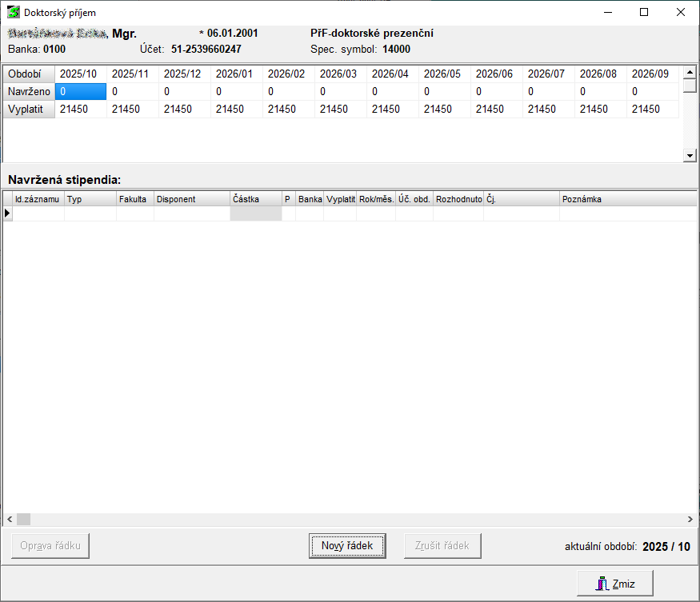Click the Rozhodnuto column header
This screenshot has width=700, height=602.
coord(458,199)
